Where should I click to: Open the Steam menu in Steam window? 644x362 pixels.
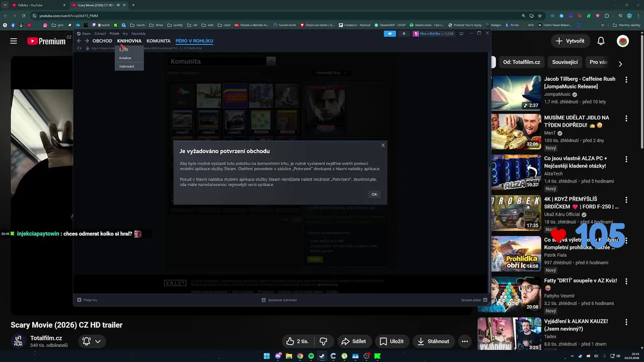tap(87, 34)
